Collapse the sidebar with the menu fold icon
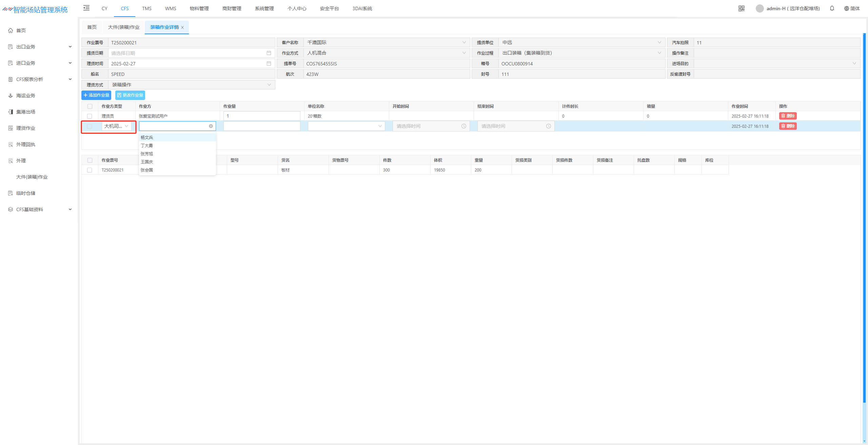Viewport: 868px width, 445px height. [x=86, y=8]
